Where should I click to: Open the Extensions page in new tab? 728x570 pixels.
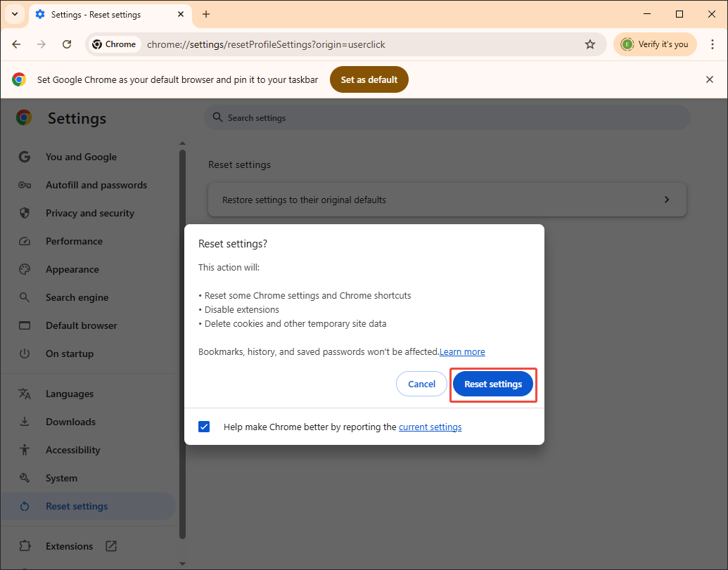point(69,545)
